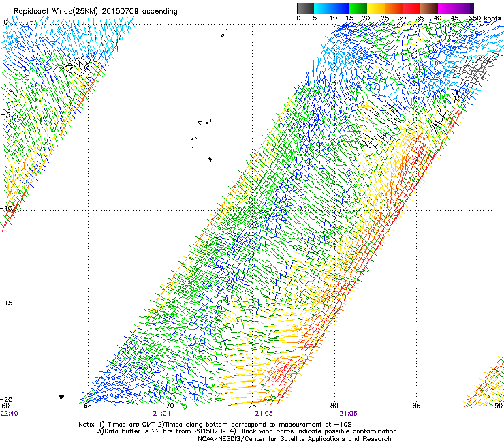Click the chart title 'Rapidsact Winds(25KM) 20150709 ascending'
The image size is (504, 443).
coord(95,11)
